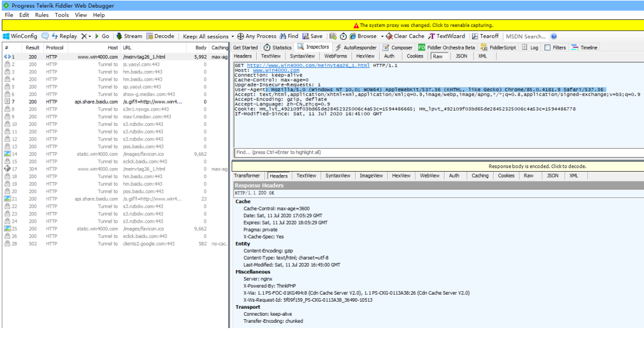The image size is (644, 338).
Task: Click the www.win4000.com Host link
Action: [x=276, y=70]
